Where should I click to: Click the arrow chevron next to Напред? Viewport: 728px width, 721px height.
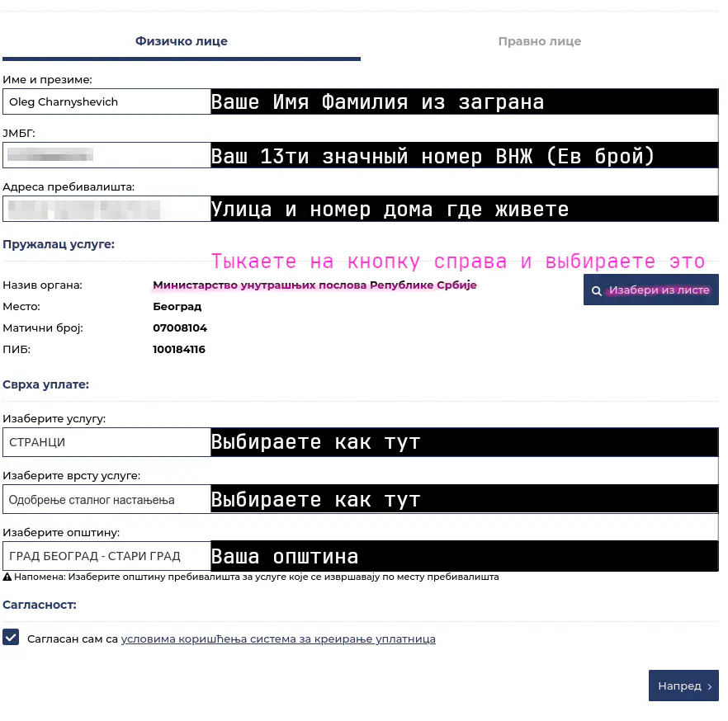pos(710,686)
